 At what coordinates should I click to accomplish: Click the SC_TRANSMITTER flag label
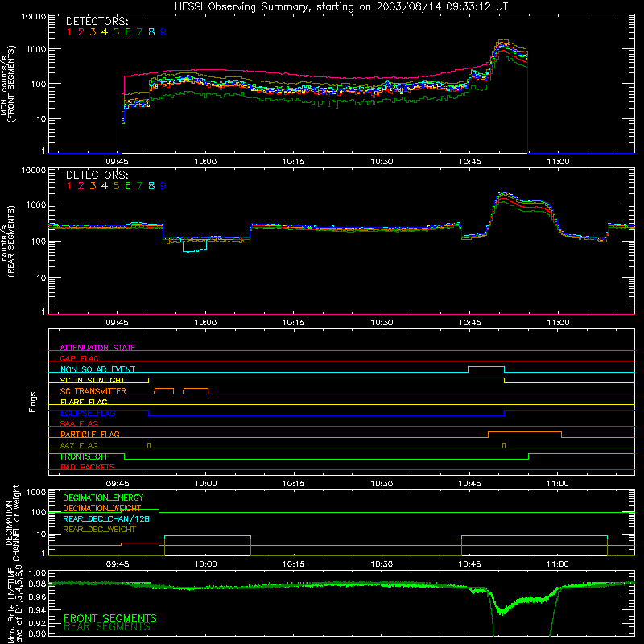pos(93,391)
